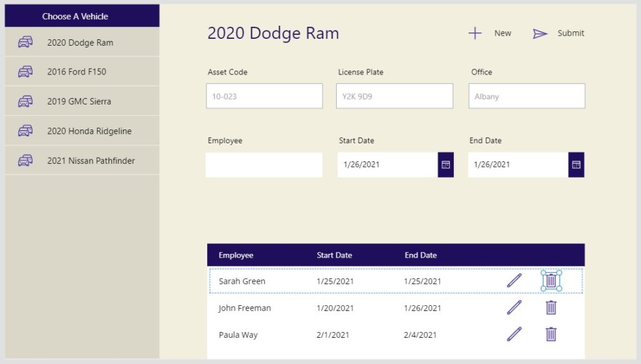
Task: Edit John Freeman's reservation with pencil icon
Action: click(515, 308)
